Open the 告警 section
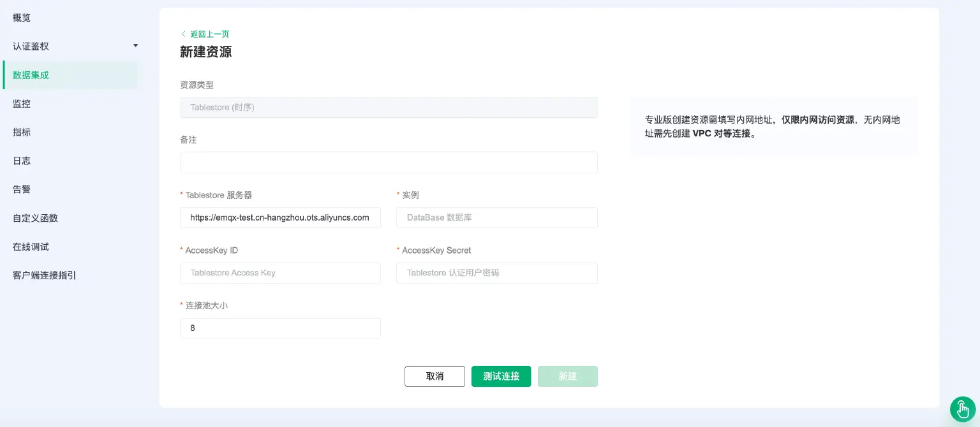 [x=21, y=189]
